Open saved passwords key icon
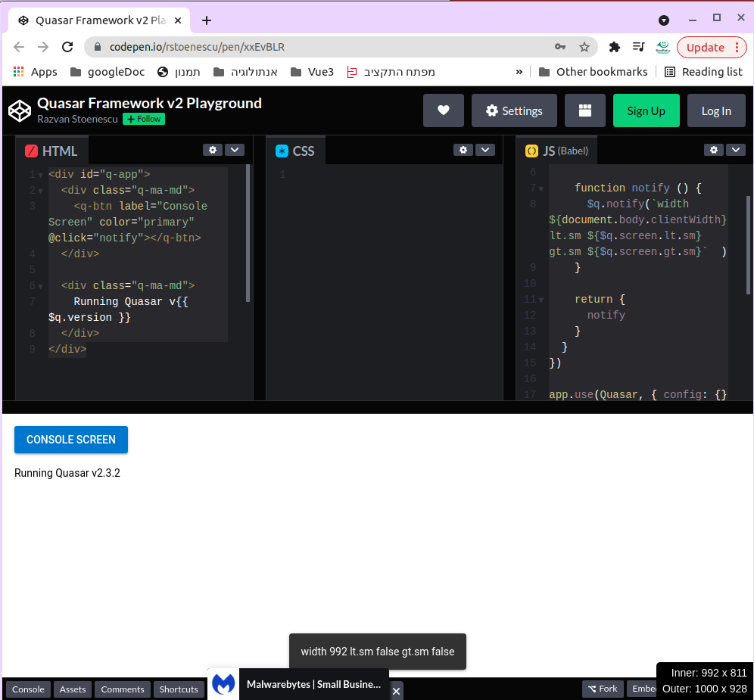The width and height of the screenshot is (754, 700). click(x=559, y=47)
